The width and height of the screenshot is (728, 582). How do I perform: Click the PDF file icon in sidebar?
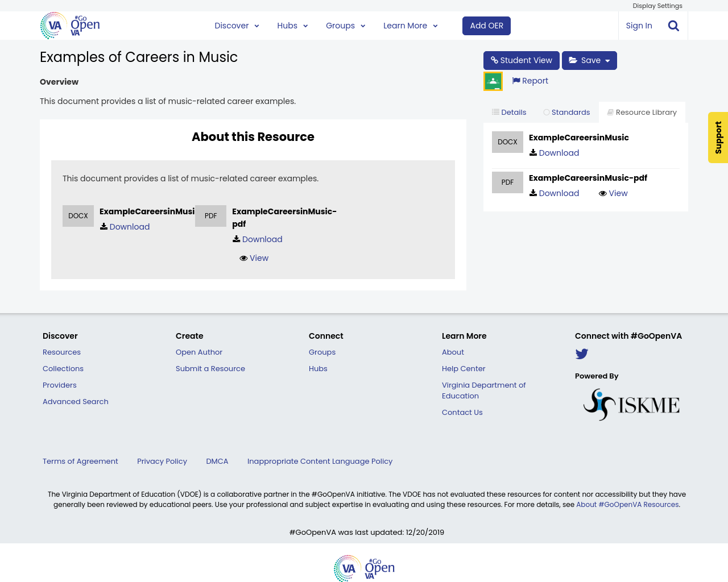click(507, 182)
